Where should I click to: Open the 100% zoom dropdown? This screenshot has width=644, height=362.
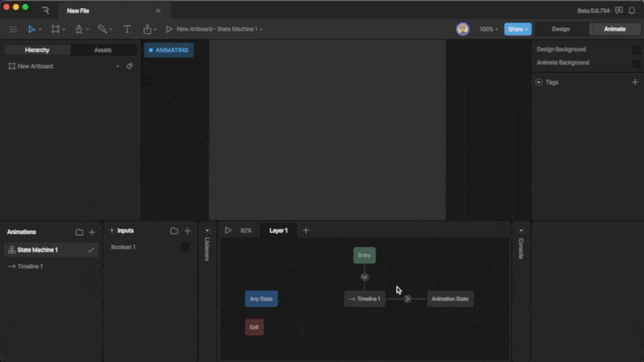pyautogui.click(x=489, y=29)
